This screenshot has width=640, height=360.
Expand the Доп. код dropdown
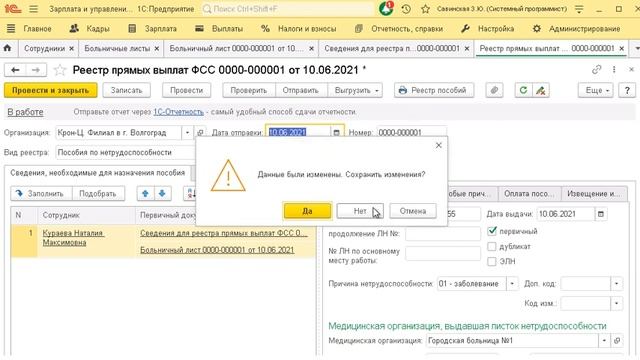[616, 283]
